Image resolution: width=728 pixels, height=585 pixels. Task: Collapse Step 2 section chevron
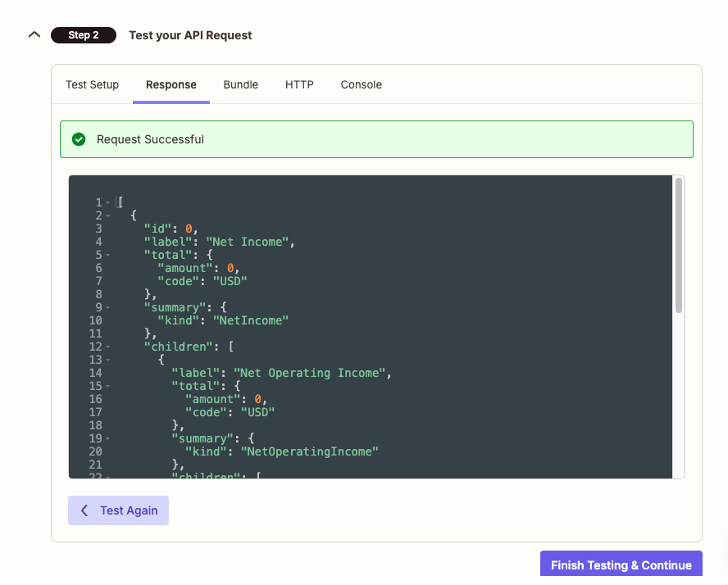click(x=34, y=34)
